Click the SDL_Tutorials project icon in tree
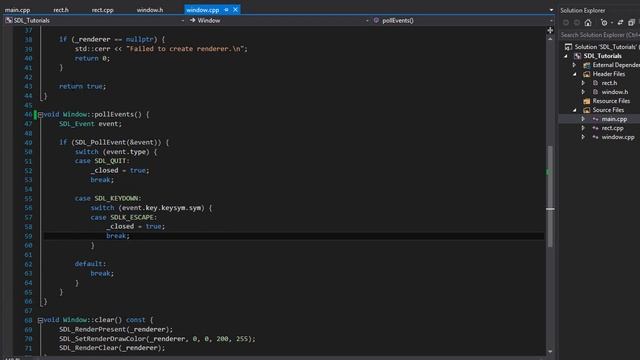This screenshot has width=640, height=360. click(x=578, y=56)
